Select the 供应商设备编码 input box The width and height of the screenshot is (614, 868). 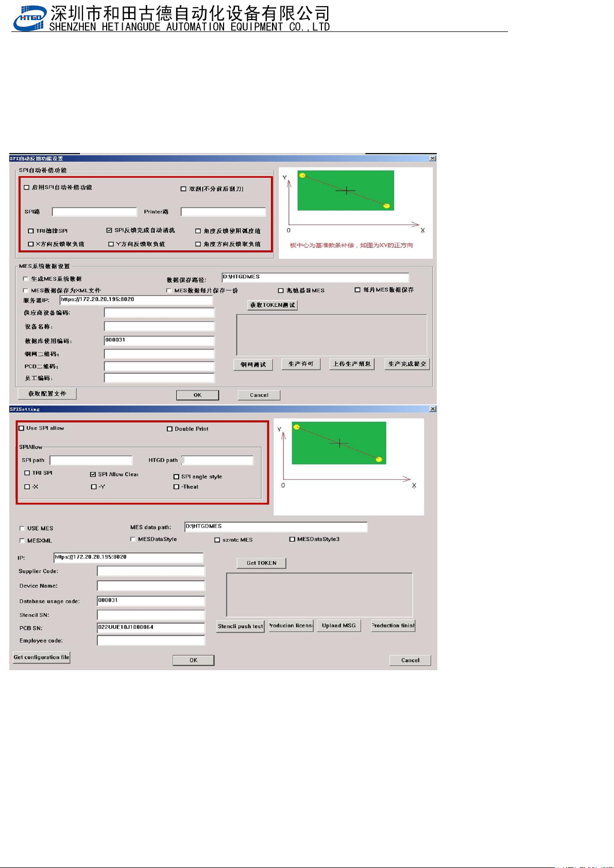coord(159,313)
